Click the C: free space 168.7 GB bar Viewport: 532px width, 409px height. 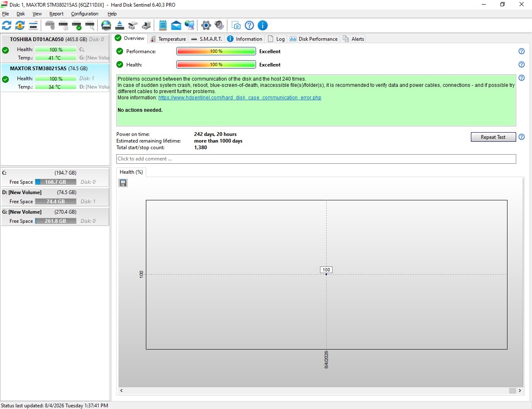(56, 182)
